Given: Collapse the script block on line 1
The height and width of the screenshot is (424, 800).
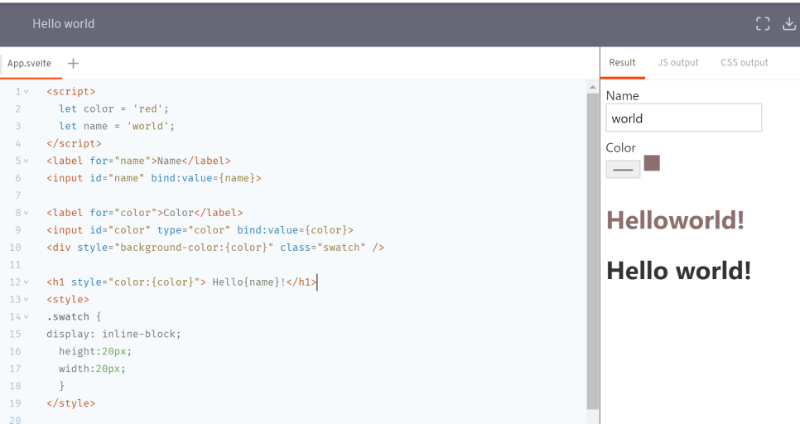Looking at the screenshot, I should pyautogui.click(x=26, y=92).
